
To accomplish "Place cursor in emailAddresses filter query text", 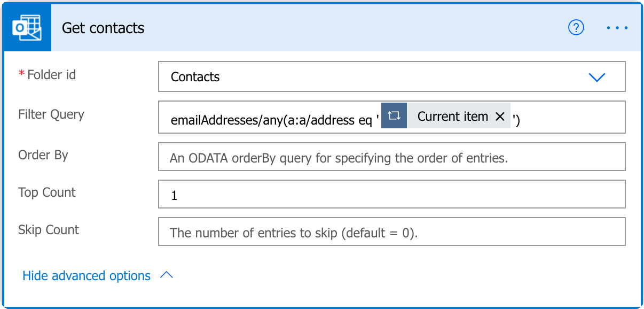I will (x=271, y=120).
